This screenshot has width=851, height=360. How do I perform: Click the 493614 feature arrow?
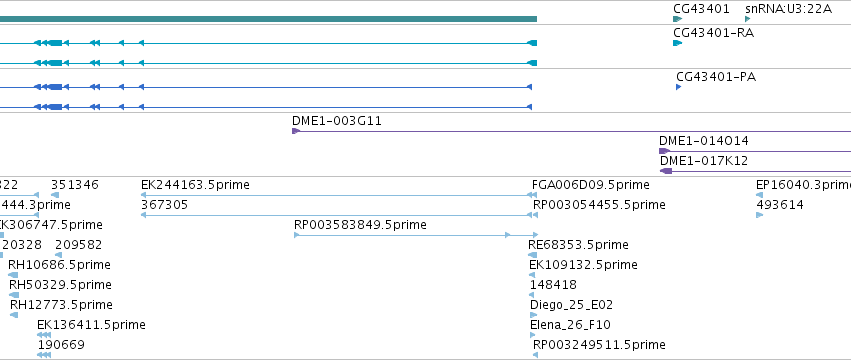(x=759, y=215)
